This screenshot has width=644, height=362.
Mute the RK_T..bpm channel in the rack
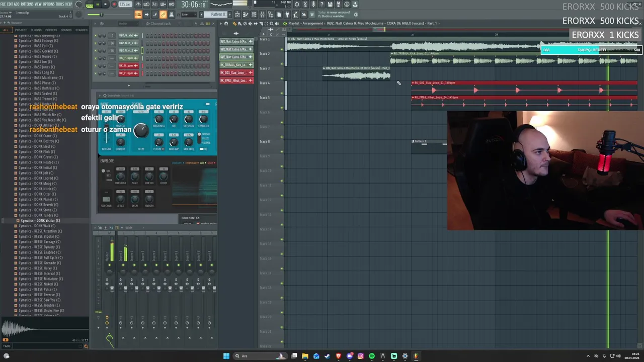click(x=96, y=58)
